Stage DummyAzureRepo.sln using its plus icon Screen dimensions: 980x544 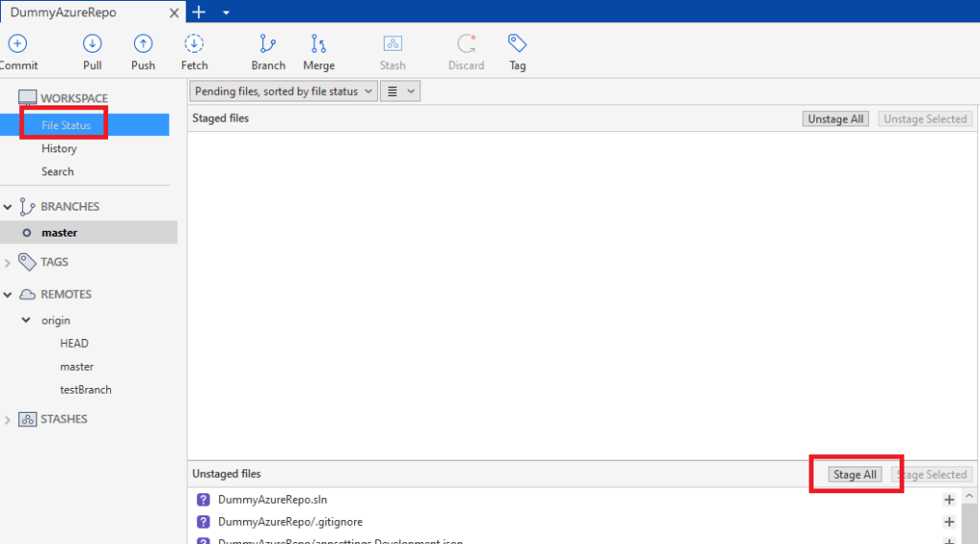click(949, 500)
